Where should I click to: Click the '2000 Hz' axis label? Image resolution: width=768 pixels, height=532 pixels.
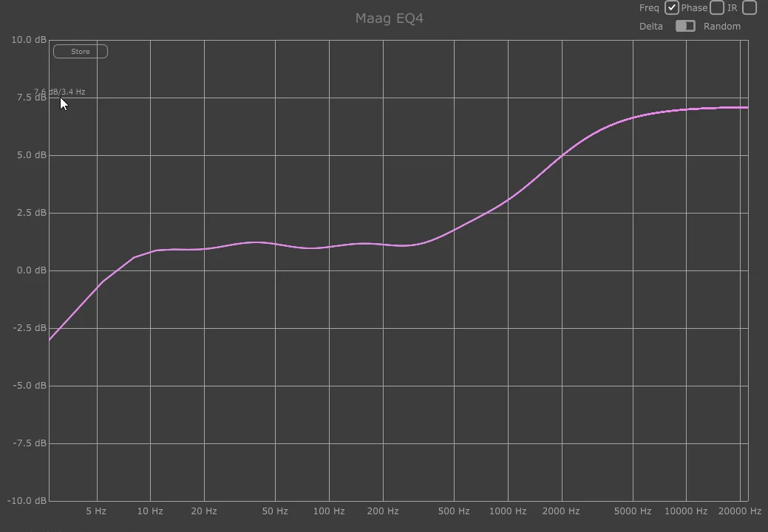(x=561, y=511)
